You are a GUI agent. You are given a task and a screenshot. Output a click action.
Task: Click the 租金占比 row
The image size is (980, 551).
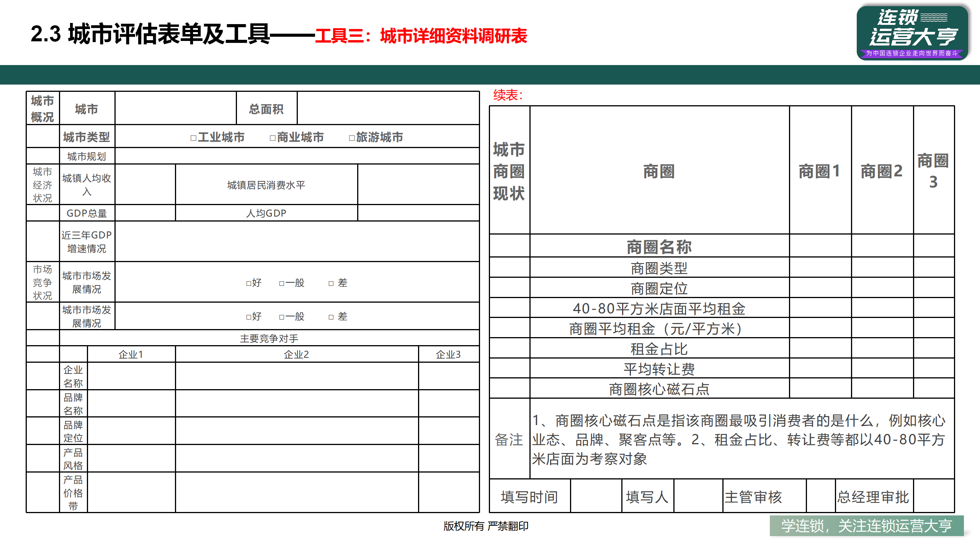pyautogui.click(x=659, y=348)
